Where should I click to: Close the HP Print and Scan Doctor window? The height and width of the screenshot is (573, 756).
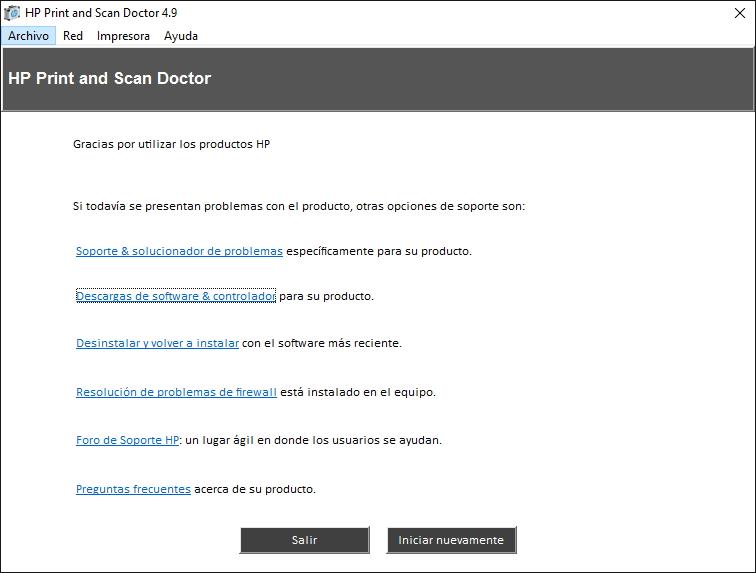(740, 13)
